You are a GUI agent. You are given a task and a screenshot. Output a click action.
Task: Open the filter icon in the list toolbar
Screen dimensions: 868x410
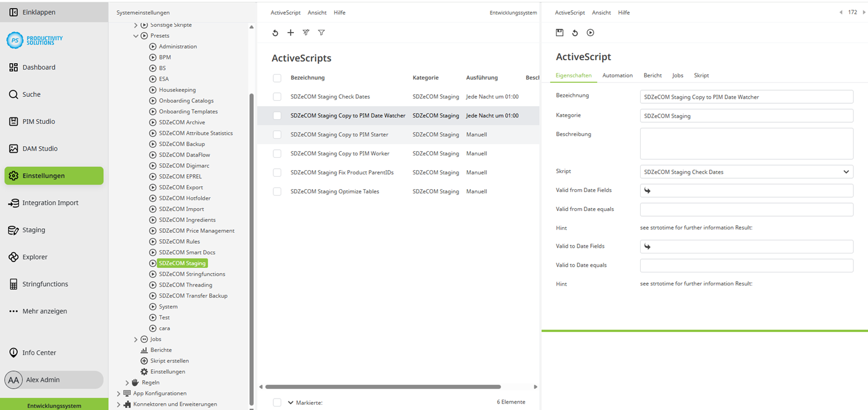pos(321,33)
